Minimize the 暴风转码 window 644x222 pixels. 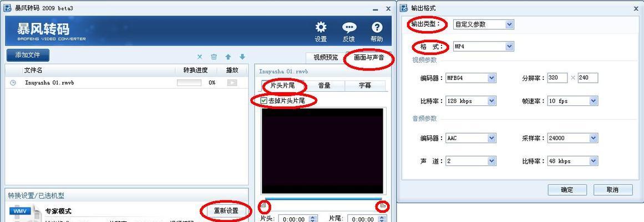[376, 9]
